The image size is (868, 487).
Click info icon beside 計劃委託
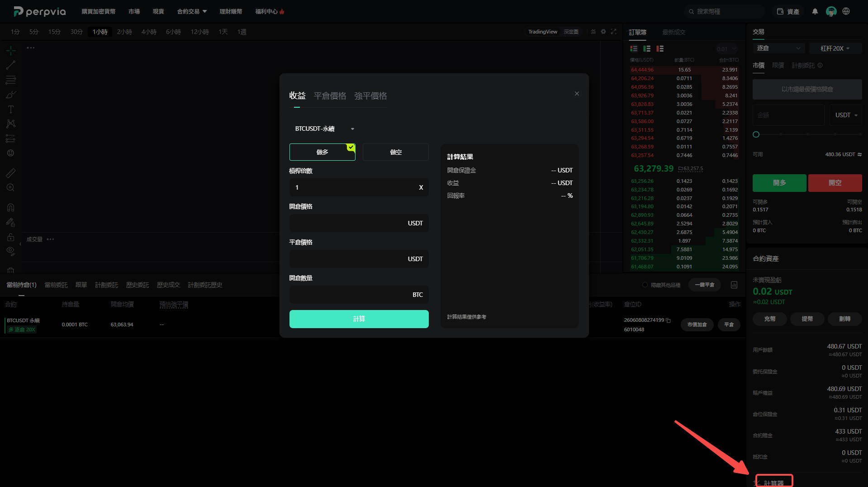[820, 66]
